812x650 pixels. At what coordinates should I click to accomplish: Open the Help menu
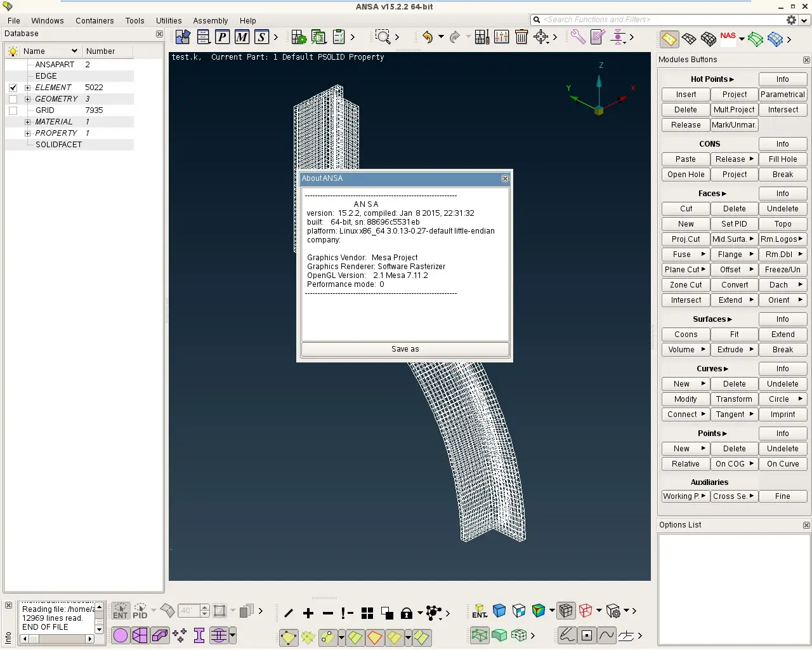(x=248, y=21)
